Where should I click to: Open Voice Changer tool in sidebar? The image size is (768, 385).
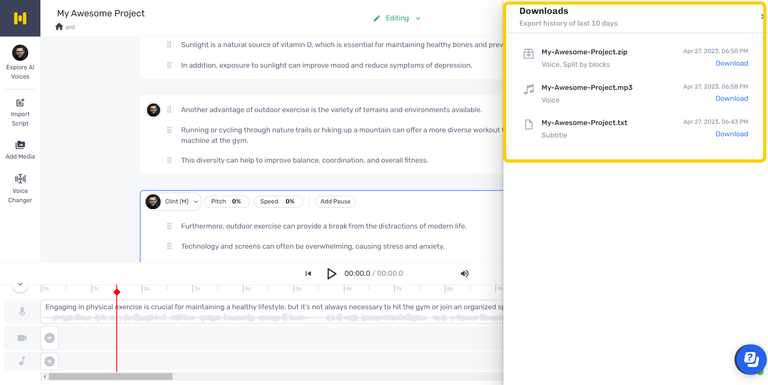pyautogui.click(x=20, y=188)
